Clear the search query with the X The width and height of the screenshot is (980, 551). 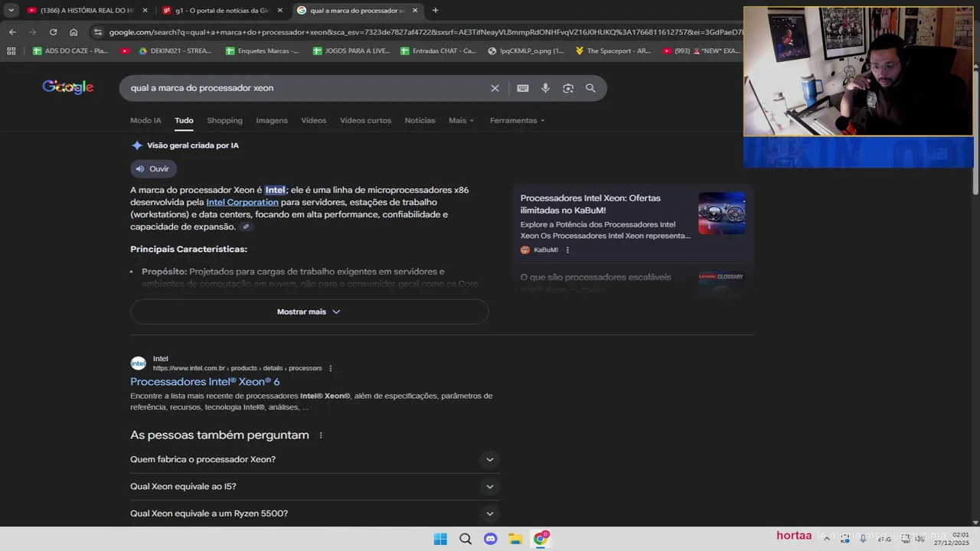click(x=495, y=88)
